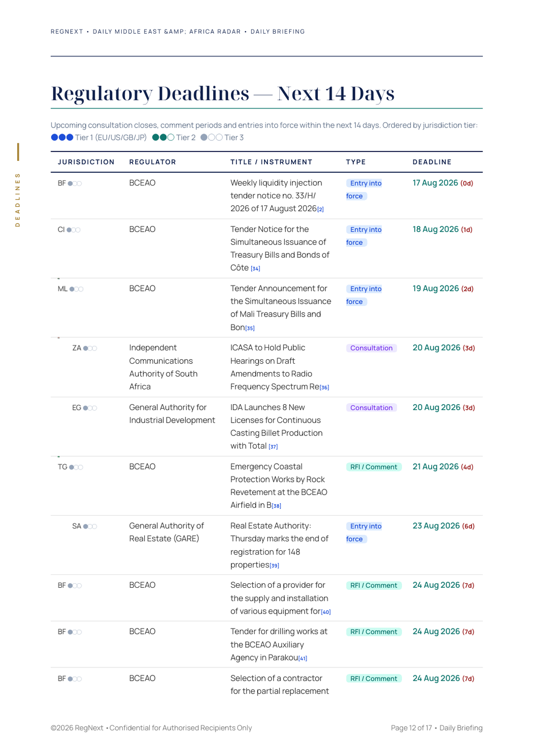Click tier dots beside ZA jurisdiction
Viewport: 534px width, 756px height.
click(90, 349)
